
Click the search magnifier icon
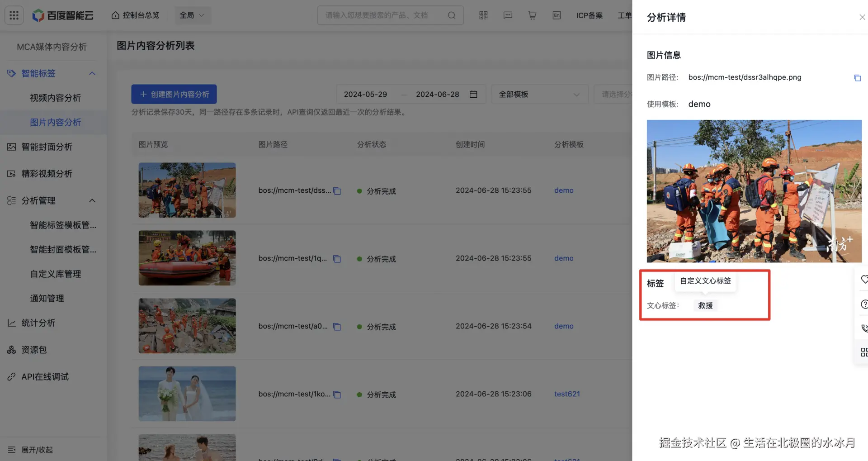451,15
